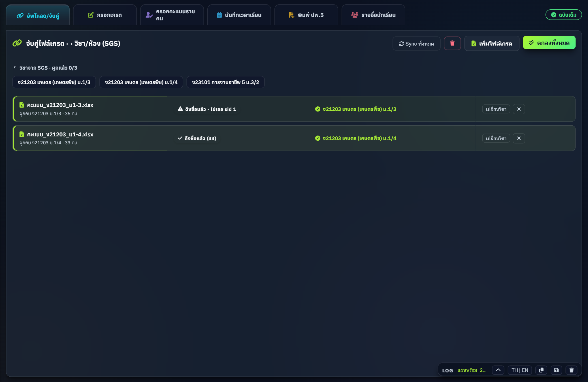This screenshot has width=588, height=382.
Task: Click green check beside ง21203 ม.1/3 match
Action: pyautogui.click(x=318, y=109)
